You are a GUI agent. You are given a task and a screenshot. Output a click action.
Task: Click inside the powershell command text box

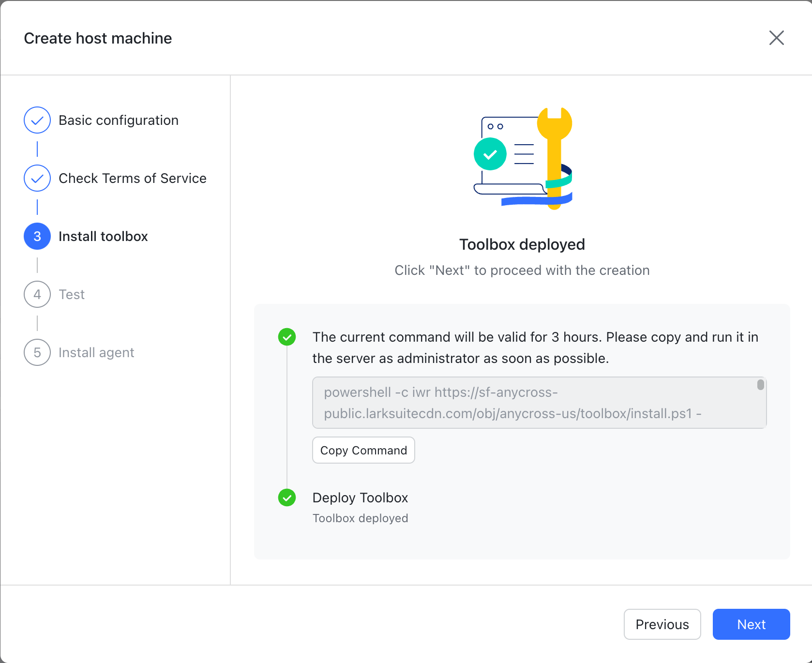pos(539,403)
